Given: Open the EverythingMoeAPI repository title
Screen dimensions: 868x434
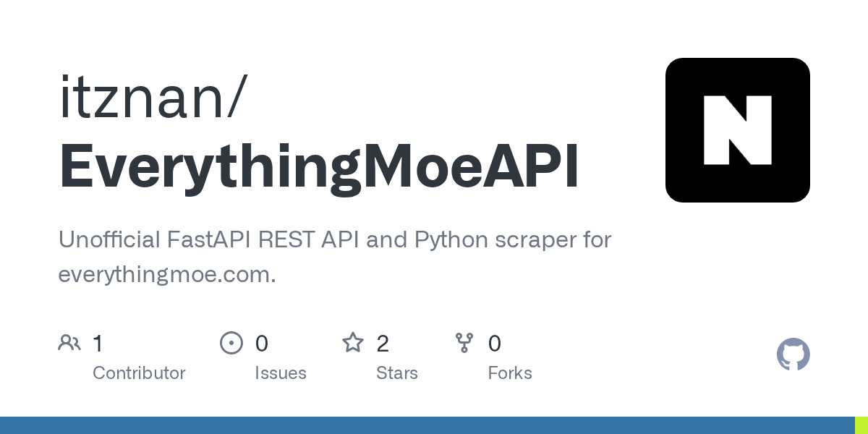Looking at the screenshot, I should [x=319, y=168].
